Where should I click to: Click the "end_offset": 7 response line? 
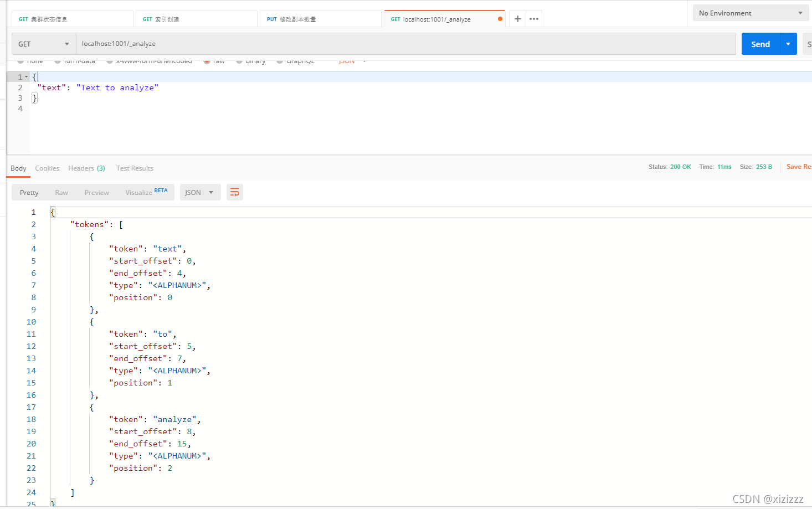point(147,358)
